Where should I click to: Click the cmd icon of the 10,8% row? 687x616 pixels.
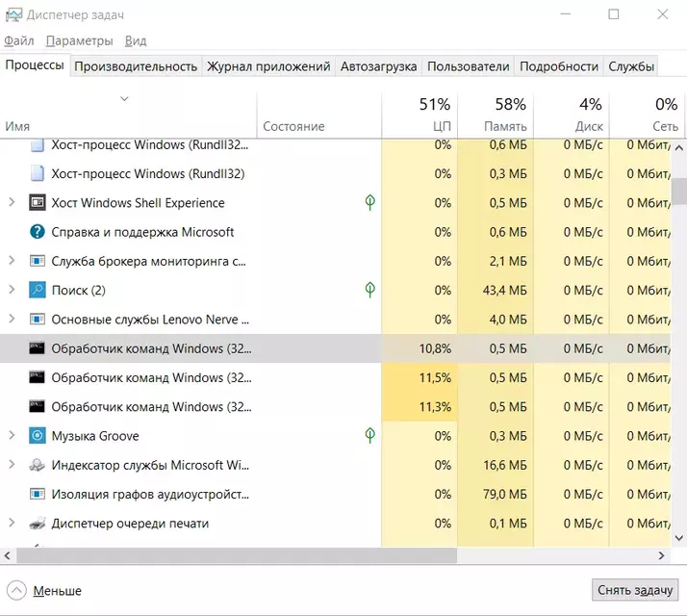[37, 348]
